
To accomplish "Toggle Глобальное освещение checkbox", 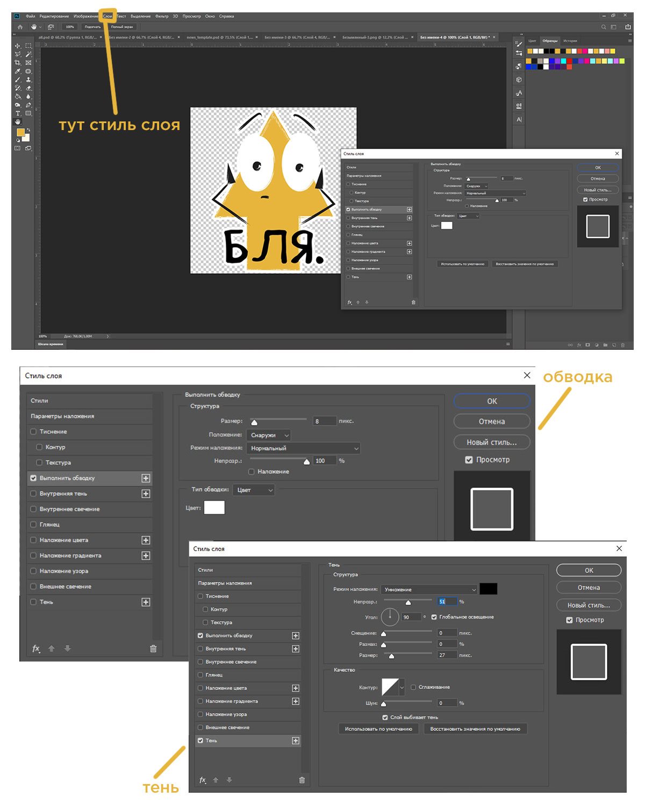I will 434,617.
